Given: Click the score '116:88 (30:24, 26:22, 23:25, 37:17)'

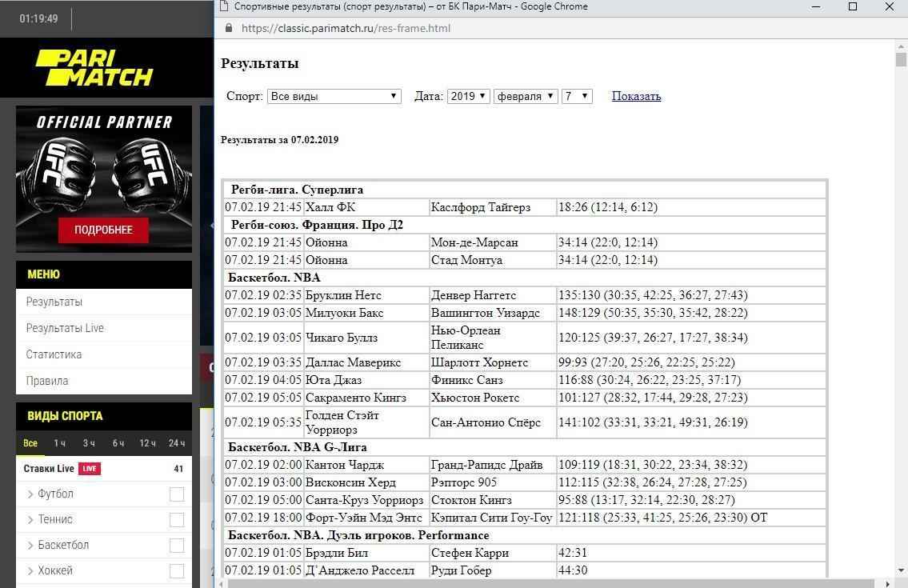Looking at the screenshot, I should 650,380.
